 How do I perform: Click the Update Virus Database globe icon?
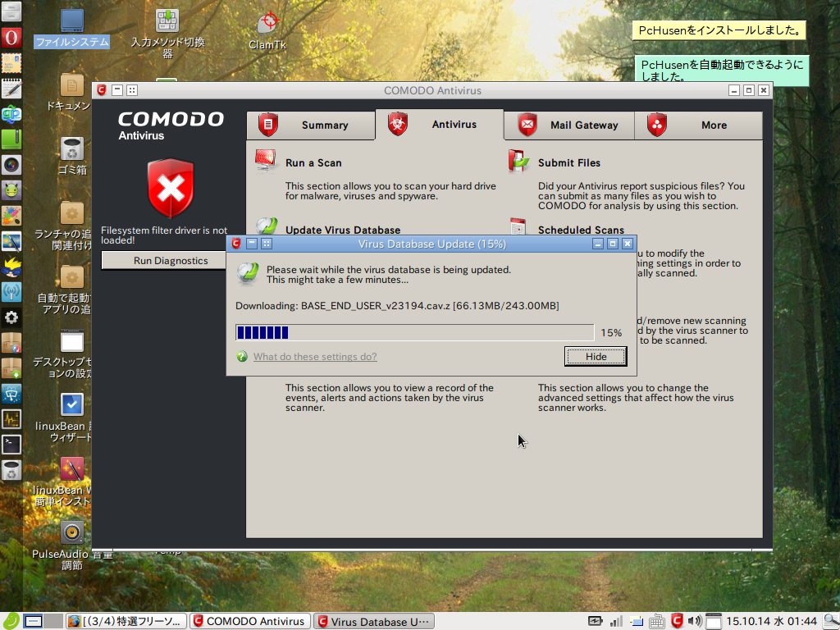[267, 226]
